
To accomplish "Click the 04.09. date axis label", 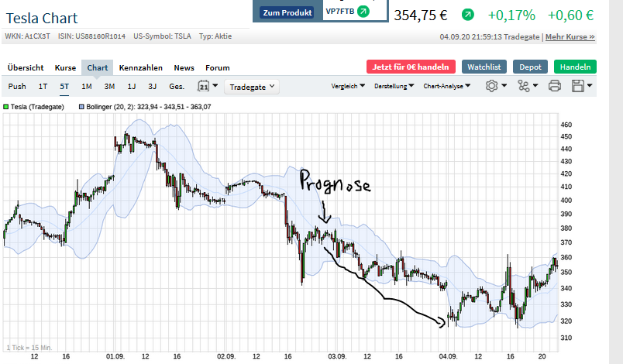I will coord(448,356).
